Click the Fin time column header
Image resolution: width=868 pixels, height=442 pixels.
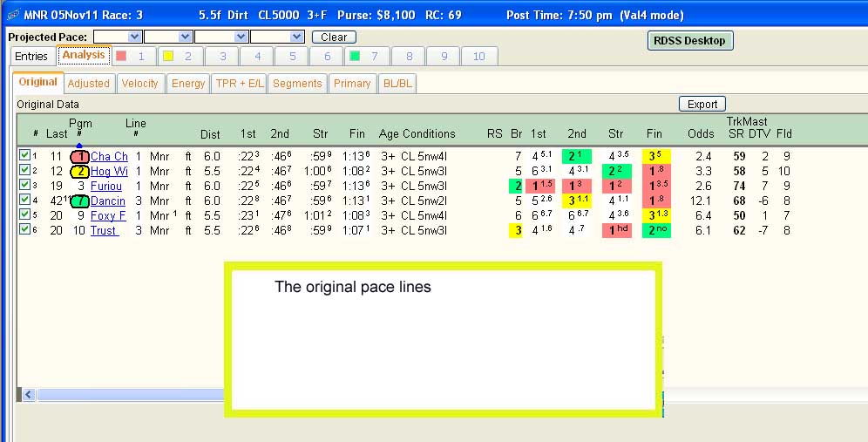pyautogui.click(x=357, y=134)
